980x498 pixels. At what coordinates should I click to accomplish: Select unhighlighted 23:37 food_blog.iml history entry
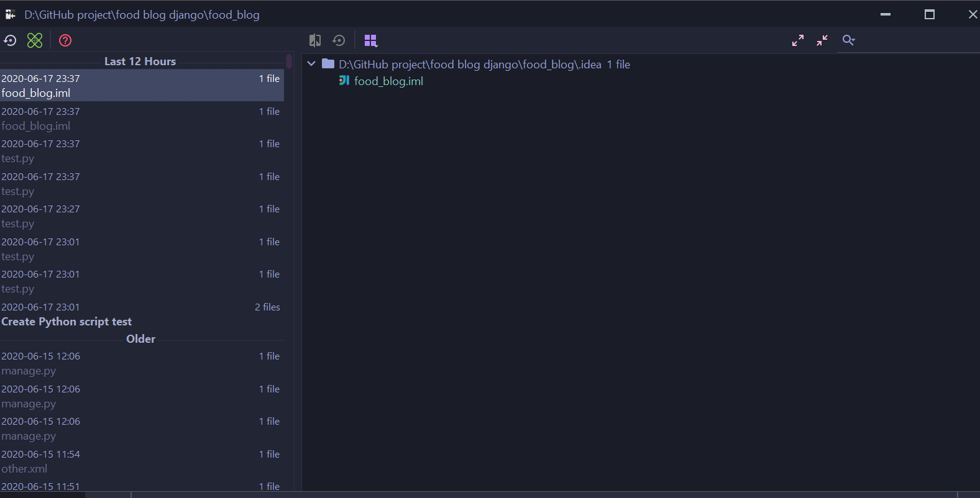142,119
